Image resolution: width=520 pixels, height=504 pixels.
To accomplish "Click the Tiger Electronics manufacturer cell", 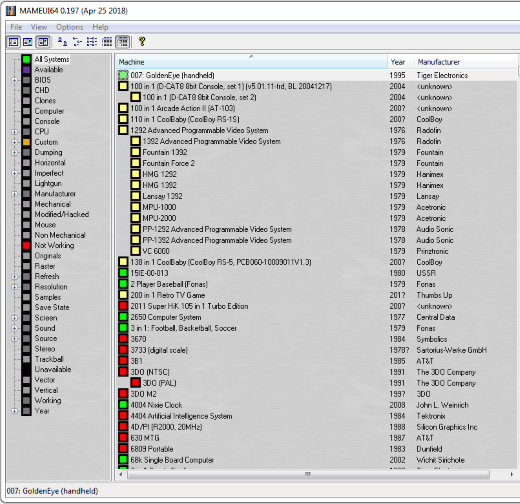I will click(x=442, y=76).
